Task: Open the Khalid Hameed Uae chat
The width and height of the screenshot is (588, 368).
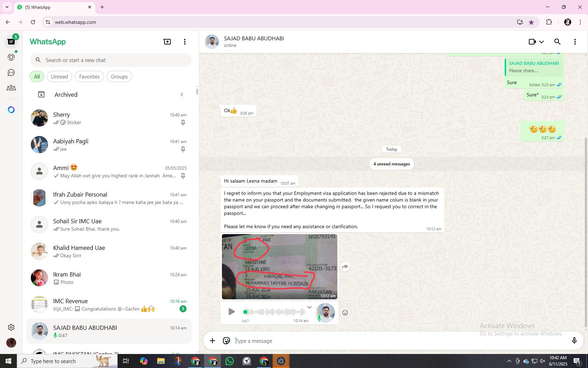Action: point(109,251)
